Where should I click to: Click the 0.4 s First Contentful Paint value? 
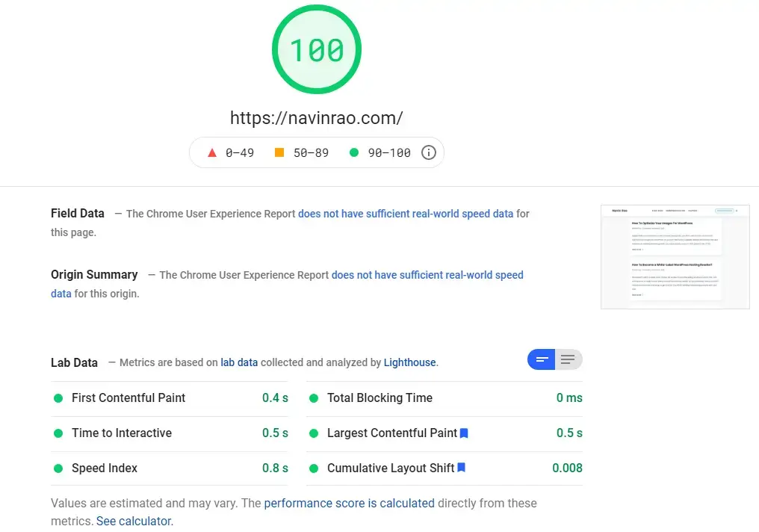275,398
